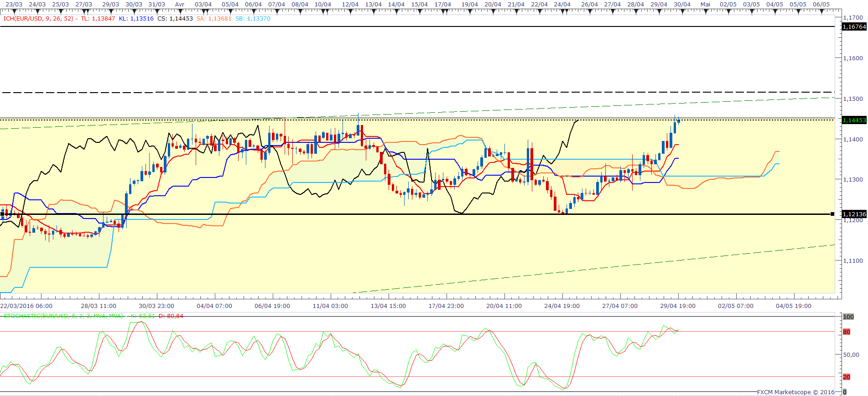The image size is (868, 396).
Task: Select the stochastic 20 oversold level tag
Action: coord(847,377)
